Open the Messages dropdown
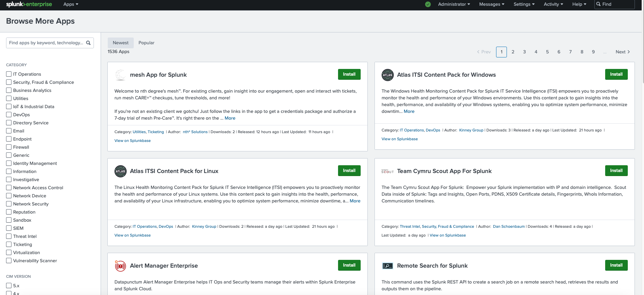644x295 pixels. (492, 4)
